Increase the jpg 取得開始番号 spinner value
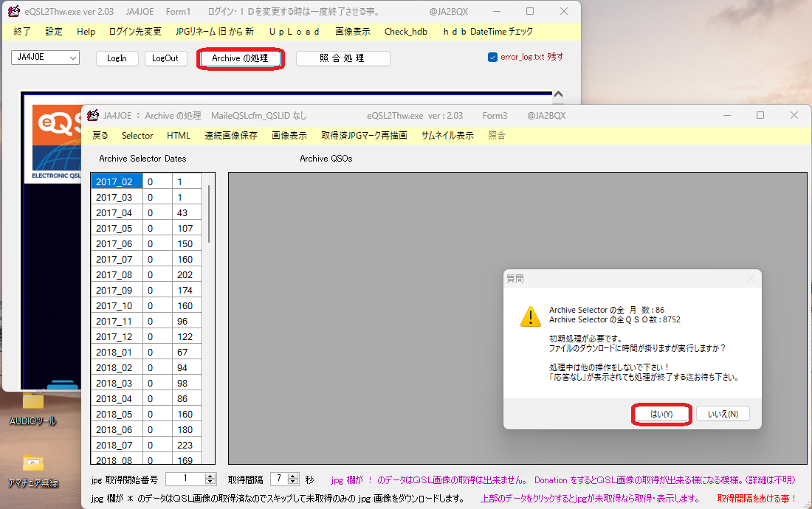The image size is (812, 509). coord(210,477)
